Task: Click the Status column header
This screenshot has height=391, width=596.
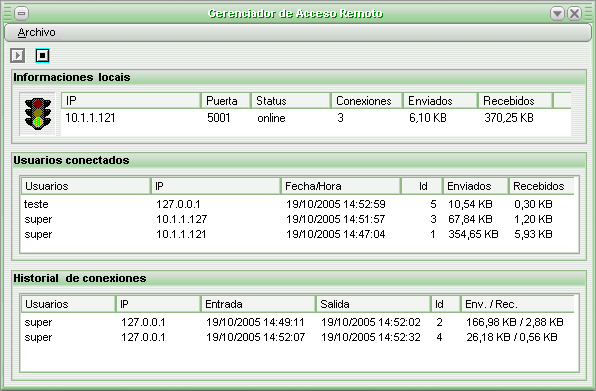Action: [291, 101]
